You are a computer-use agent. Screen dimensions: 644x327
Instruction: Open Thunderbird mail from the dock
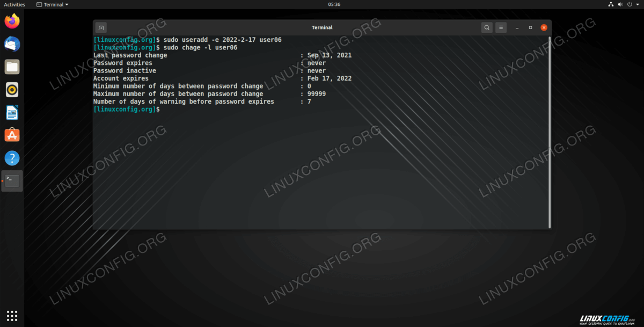(12, 44)
